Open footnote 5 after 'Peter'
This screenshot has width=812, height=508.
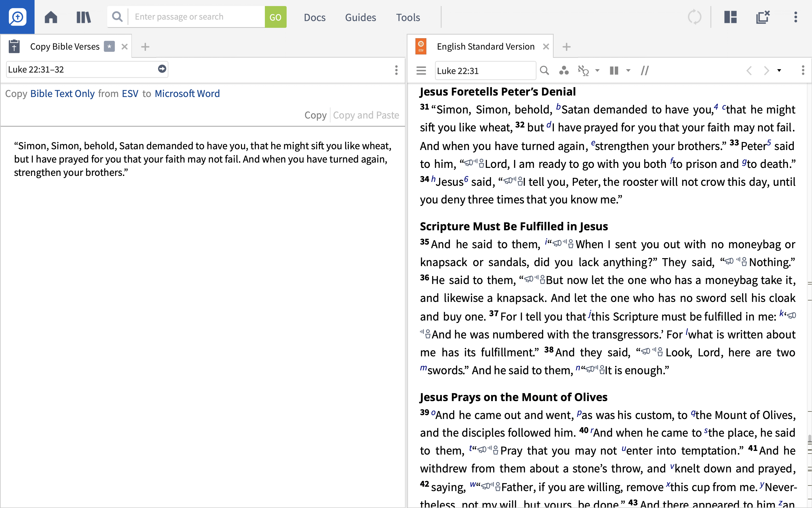[769, 143]
